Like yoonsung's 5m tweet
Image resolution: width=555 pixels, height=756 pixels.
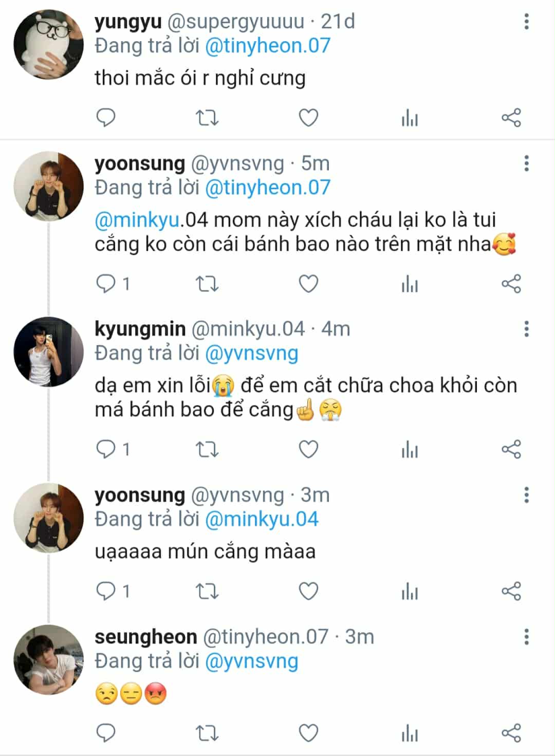[x=308, y=284]
